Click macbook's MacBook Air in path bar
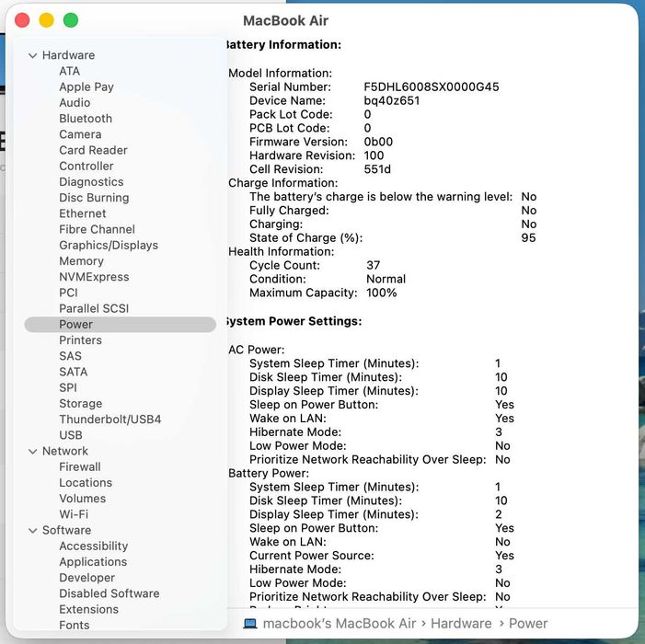The height and width of the screenshot is (644, 645). pyautogui.click(x=340, y=624)
